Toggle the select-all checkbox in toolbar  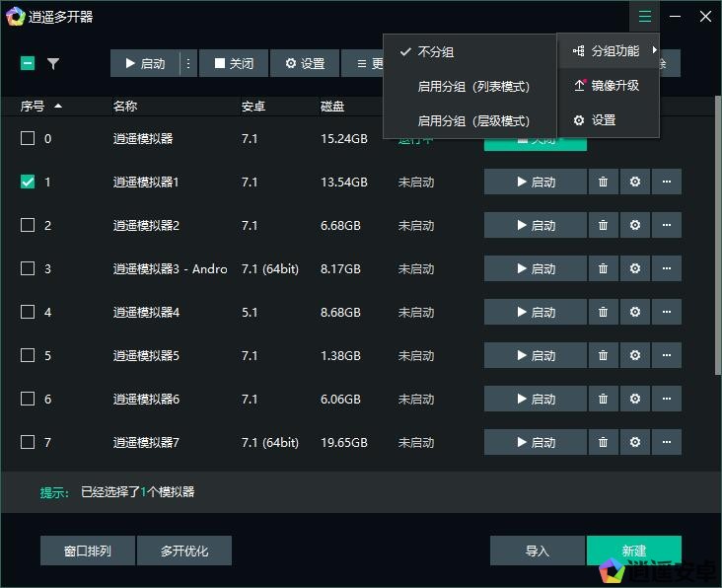[28, 63]
